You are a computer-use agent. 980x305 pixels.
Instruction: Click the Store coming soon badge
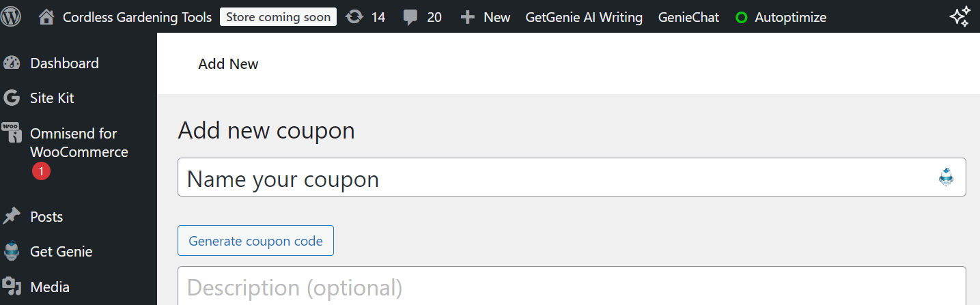pyautogui.click(x=278, y=17)
